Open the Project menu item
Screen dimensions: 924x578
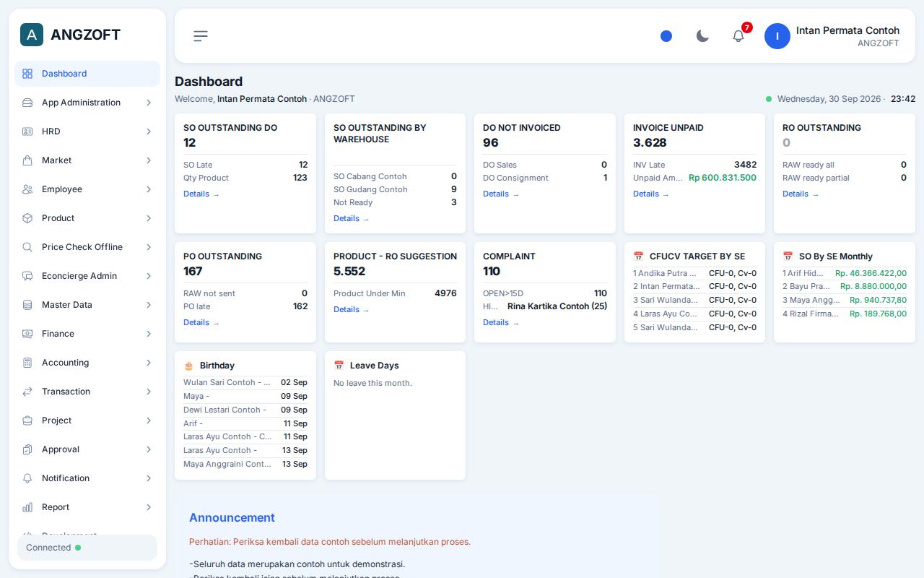pos(87,420)
